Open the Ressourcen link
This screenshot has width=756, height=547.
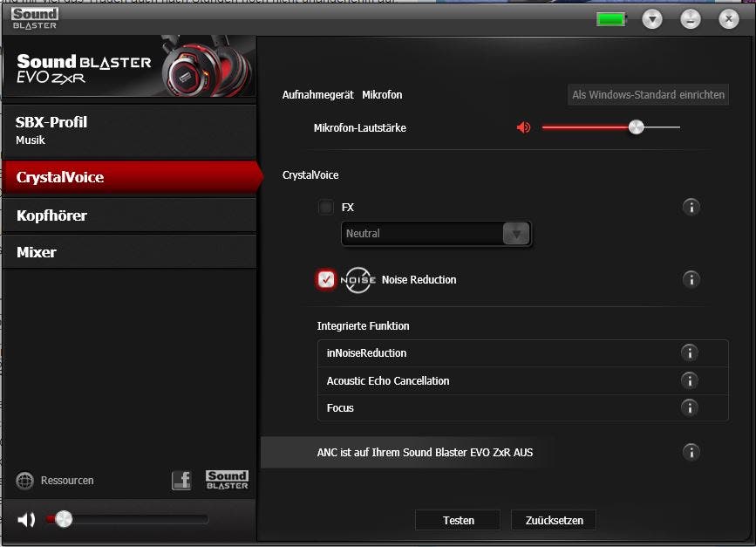[x=67, y=481]
